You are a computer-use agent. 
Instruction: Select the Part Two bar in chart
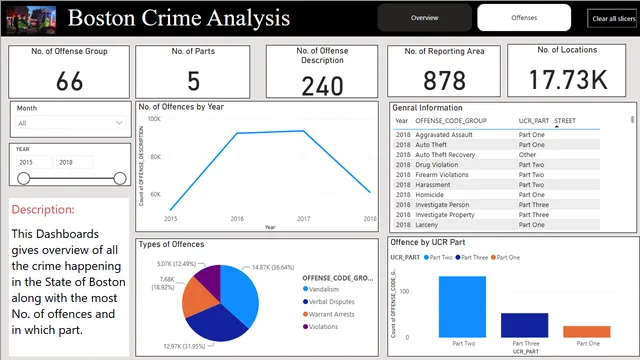pyautogui.click(x=462, y=307)
